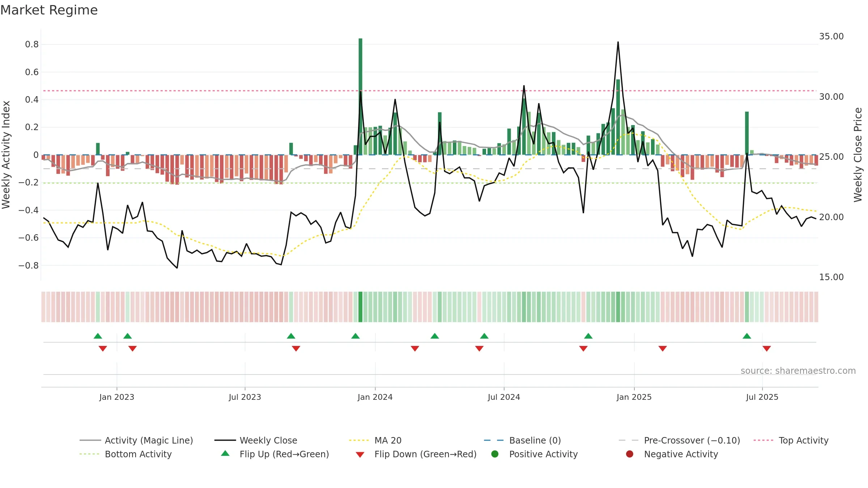Screen dimensions: 868x488
Task: Click the 25.00 price axis label
Action: pyautogui.click(x=831, y=157)
